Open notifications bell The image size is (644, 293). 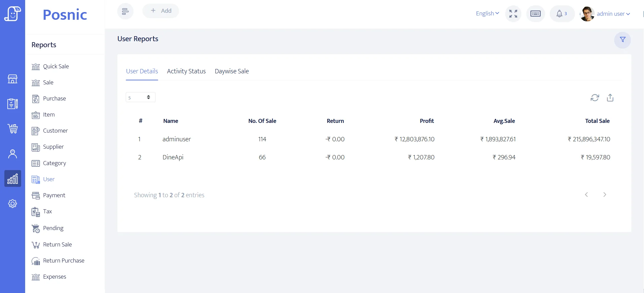562,14
